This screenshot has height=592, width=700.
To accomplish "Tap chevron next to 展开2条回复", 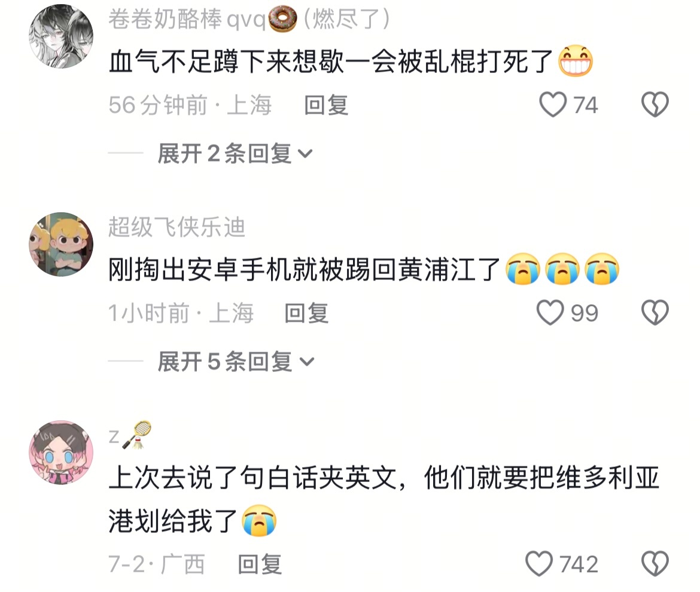I will click(x=305, y=154).
